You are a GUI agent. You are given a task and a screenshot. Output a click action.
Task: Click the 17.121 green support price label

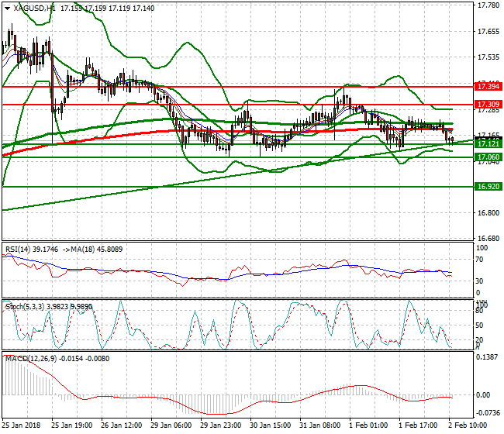pos(488,143)
